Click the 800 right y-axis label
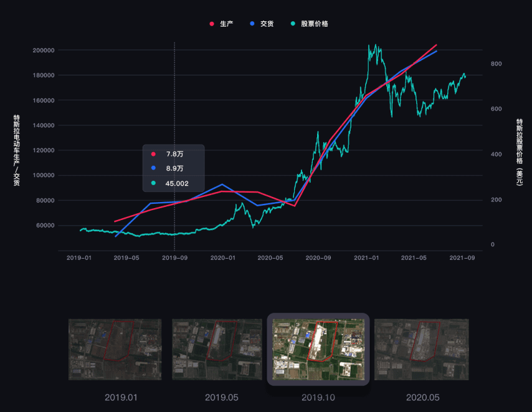This screenshot has width=532, height=412. pyautogui.click(x=496, y=64)
